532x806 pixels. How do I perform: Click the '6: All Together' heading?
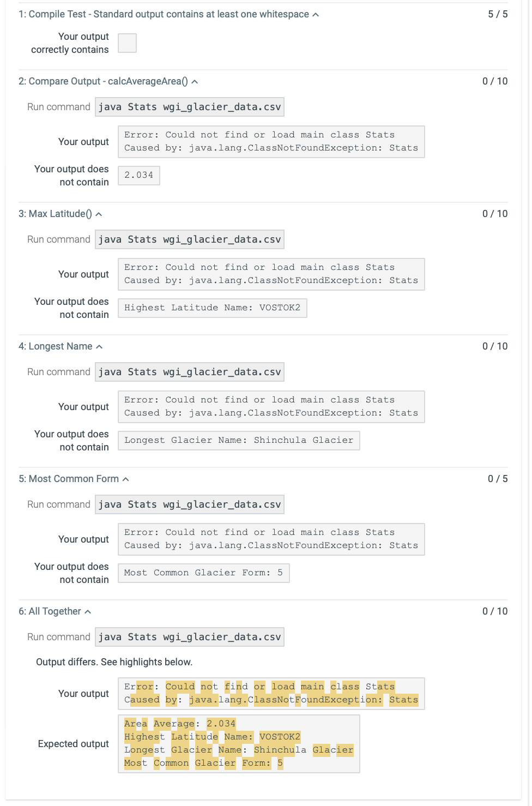tap(50, 611)
